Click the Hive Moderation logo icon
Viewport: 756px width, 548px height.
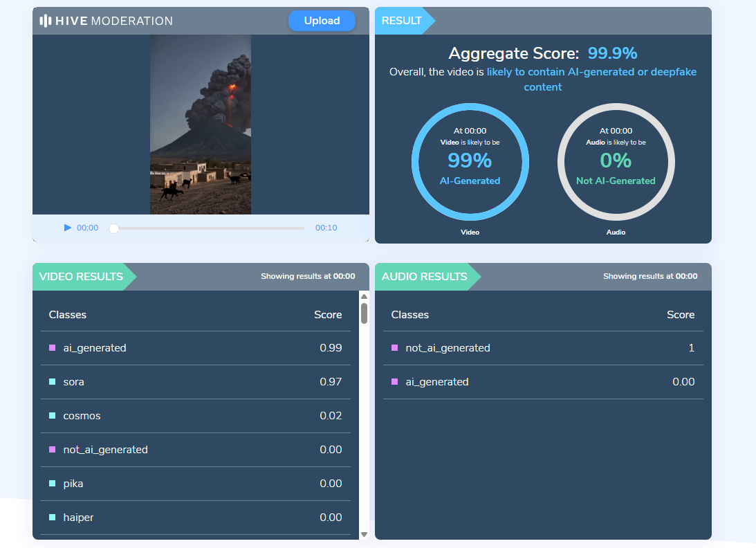45,21
